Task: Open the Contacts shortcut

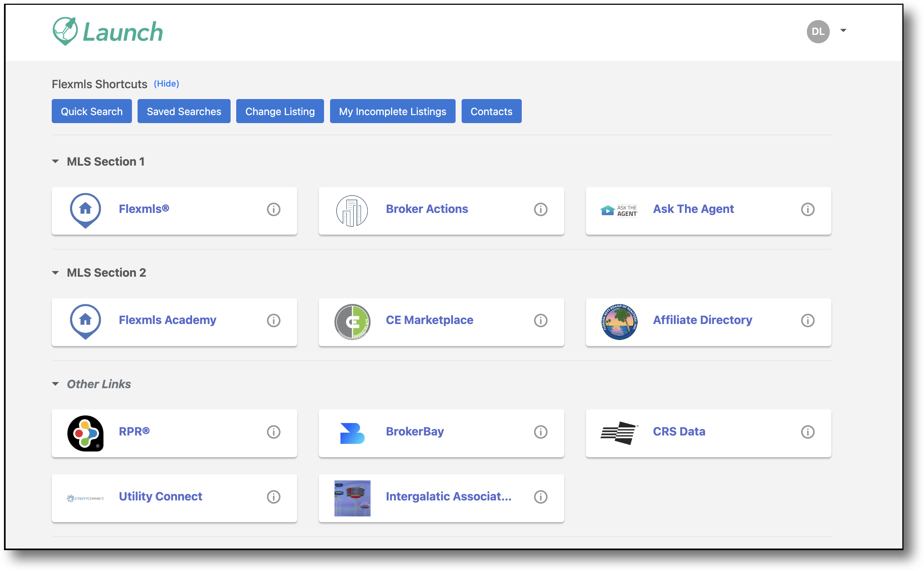Action: [492, 111]
